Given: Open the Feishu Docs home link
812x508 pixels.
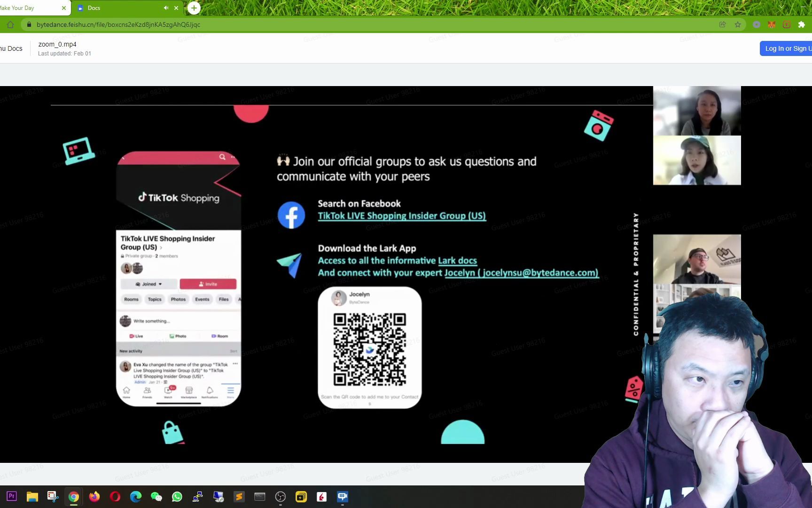Looking at the screenshot, I should click(x=11, y=48).
